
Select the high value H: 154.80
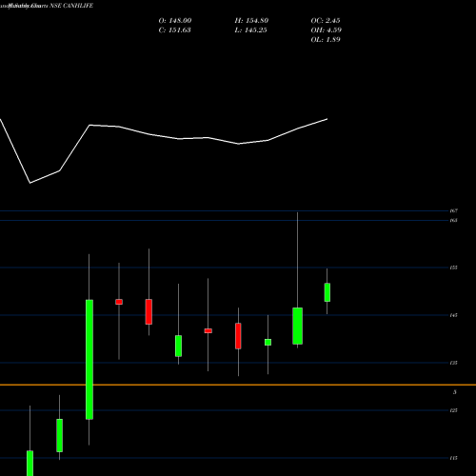click(251, 21)
